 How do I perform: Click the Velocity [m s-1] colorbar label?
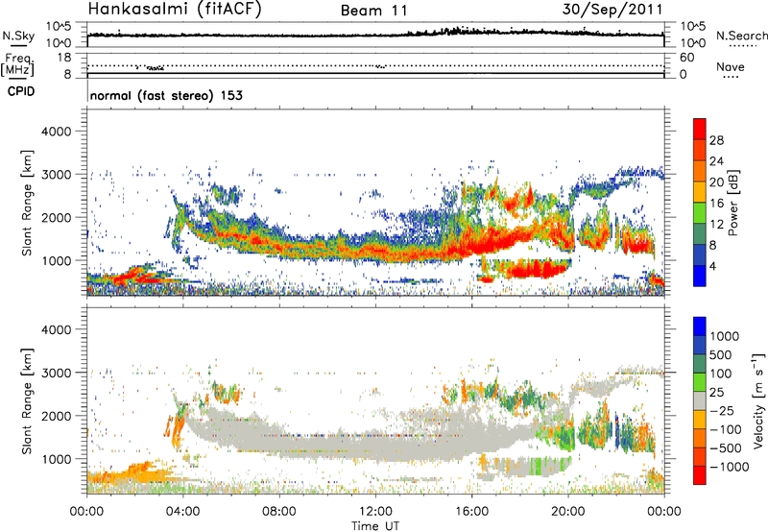point(758,400)
